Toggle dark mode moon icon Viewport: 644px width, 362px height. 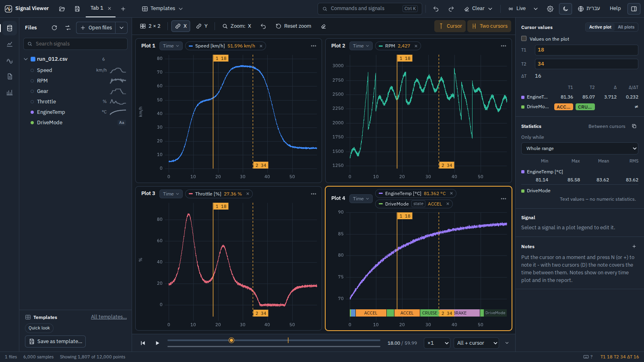point(566,8)
